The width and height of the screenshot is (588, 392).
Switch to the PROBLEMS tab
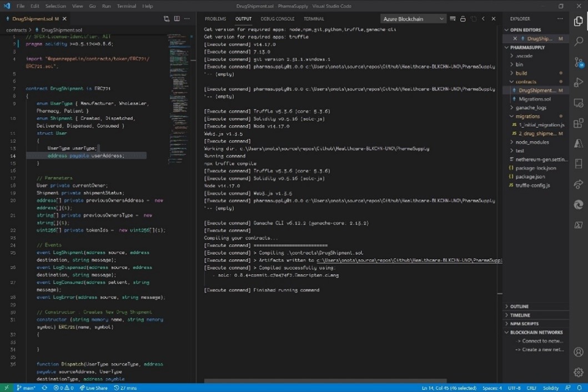pyautogui.click(x=215, y=18)
